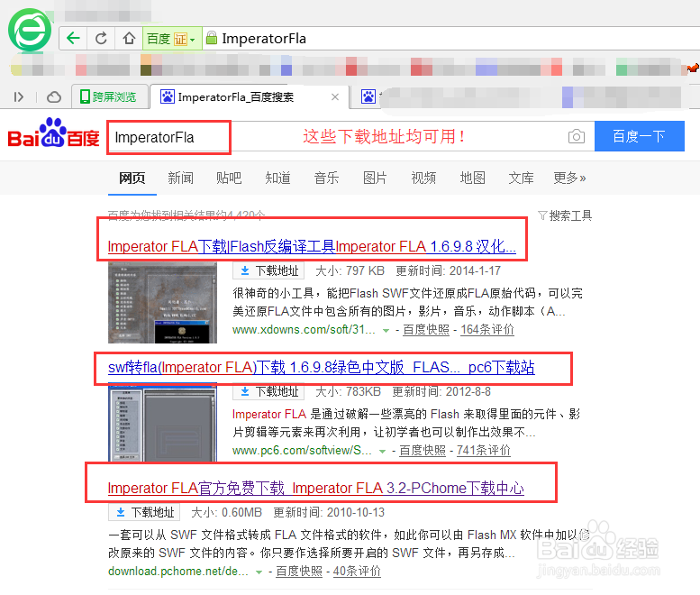Go to browser home page icon
Screen dimensions: 700x595
click(x=129, y=39)
